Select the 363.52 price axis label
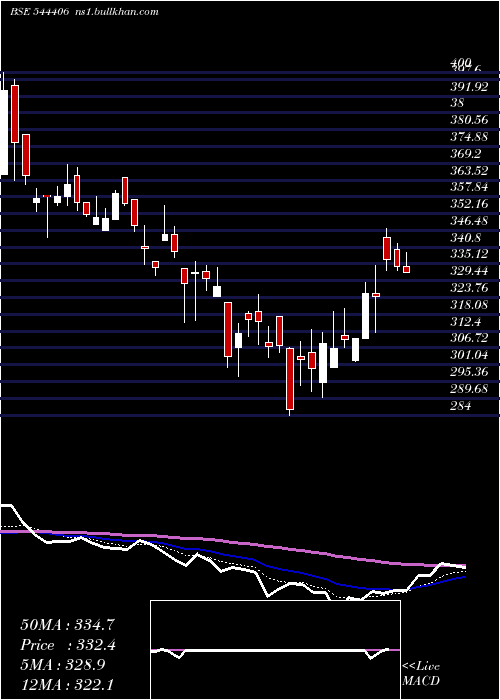 (469, 171)
